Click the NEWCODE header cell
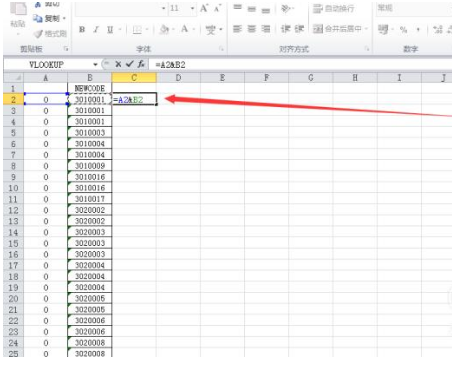The image size is (452, 370). pyautogui.click(x=90, y=88)
